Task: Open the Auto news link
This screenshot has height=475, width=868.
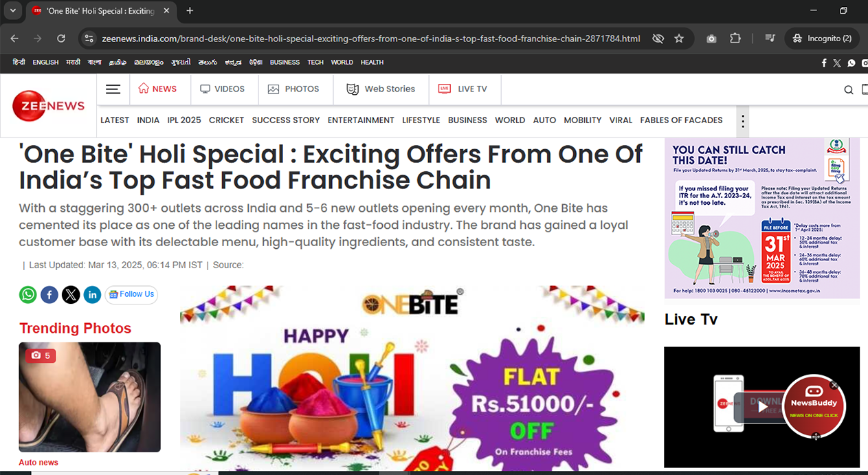Action: pyautogui.click(x=38, y=463)
